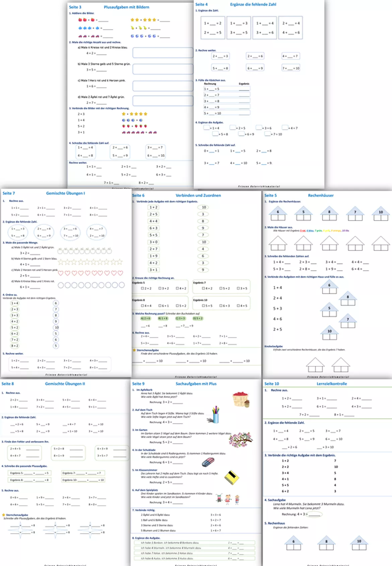Click the drawing box for 'Male 4 Kreise rot'
The width and height of the screenshot is (392, 566).
pos(163,53)
